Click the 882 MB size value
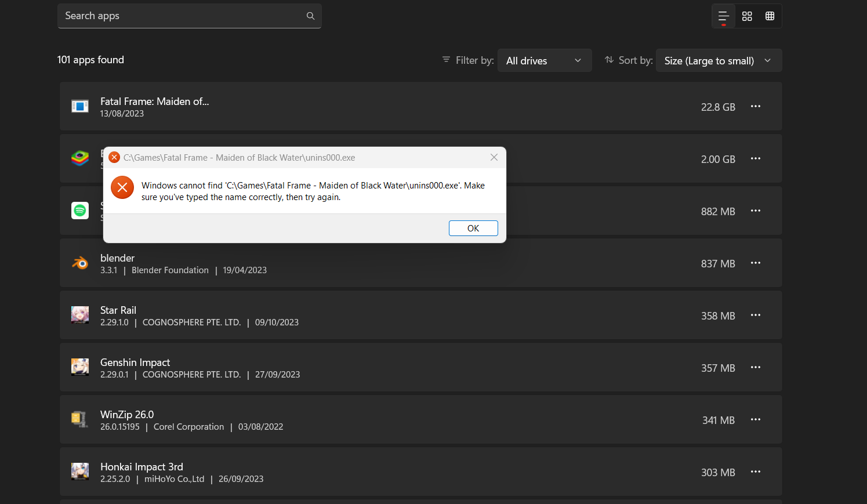 coord(718,212)
